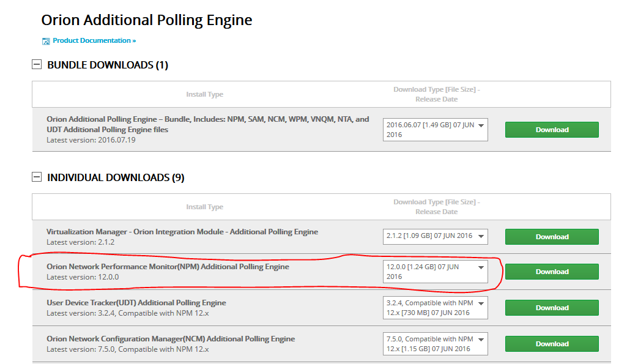Click the 'Latest version: 12.0.0' text
638x364 pixels.
click(83, 277)
